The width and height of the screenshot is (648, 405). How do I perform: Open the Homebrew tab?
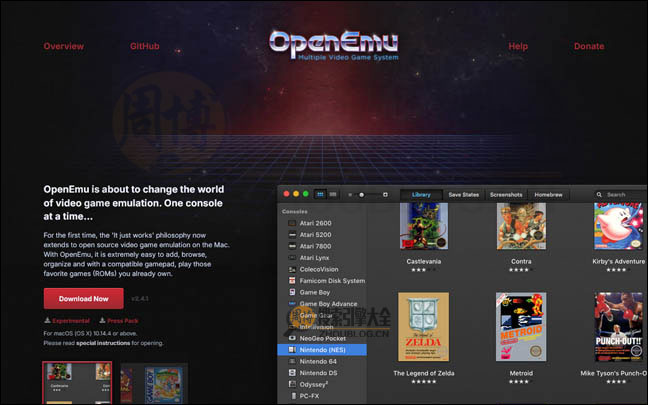tap(548, 195)
